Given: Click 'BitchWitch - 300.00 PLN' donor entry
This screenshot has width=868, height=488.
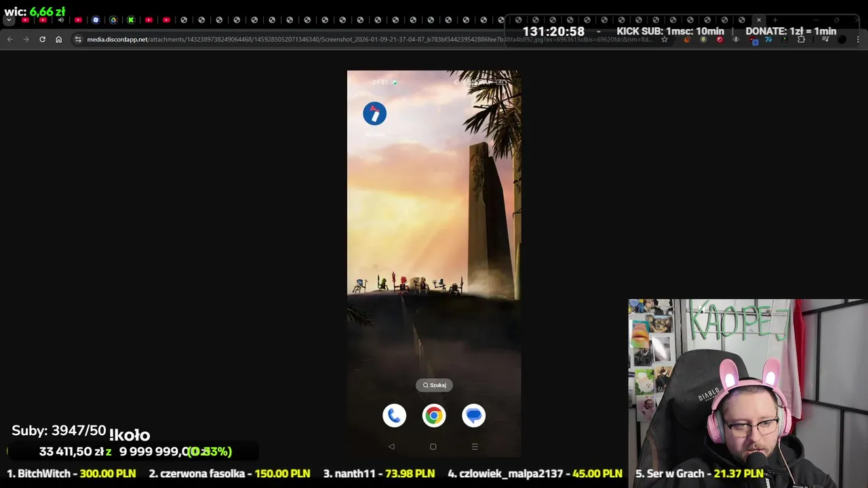Looking at the screenshot, I should pyautogui.click(x=71, y=474).
